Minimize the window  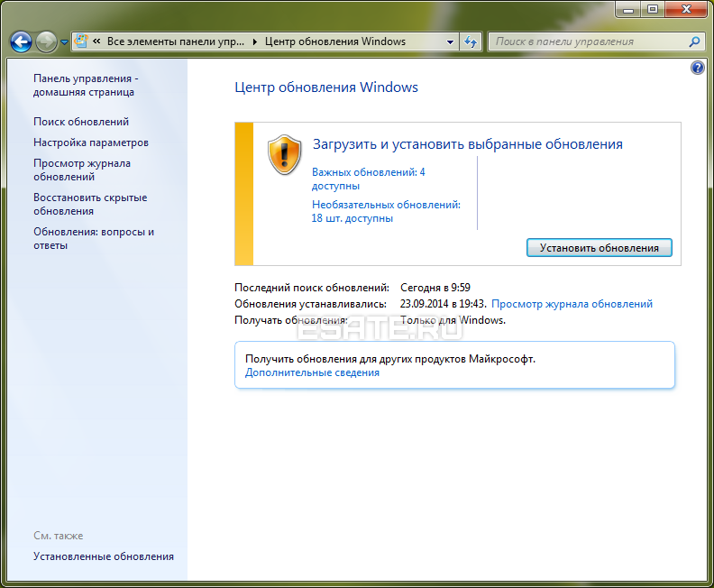coord(628,9)
